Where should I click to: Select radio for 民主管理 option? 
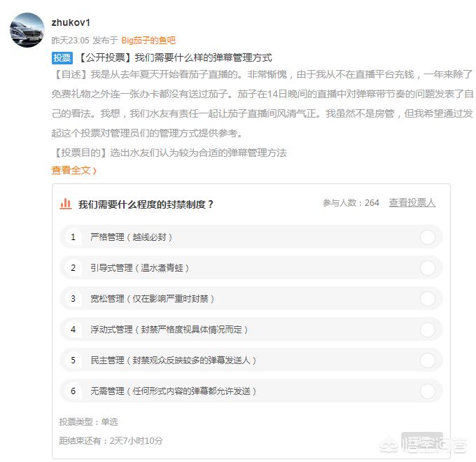click(x=427, y=360)
